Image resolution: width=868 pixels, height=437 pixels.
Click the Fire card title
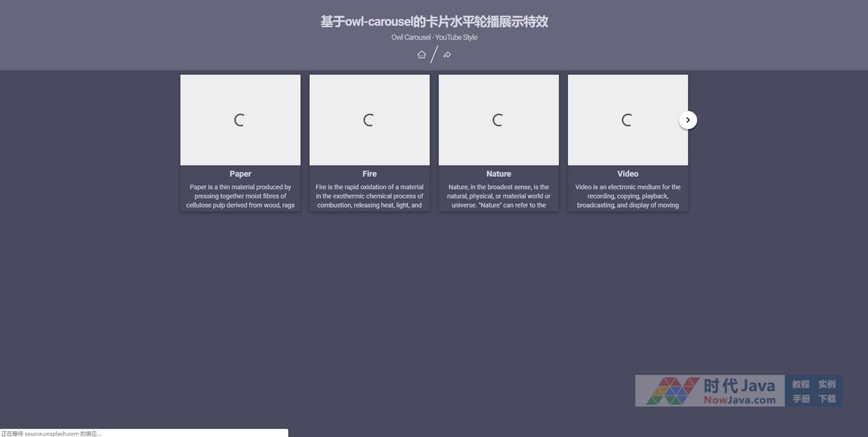tap(369, 174)
